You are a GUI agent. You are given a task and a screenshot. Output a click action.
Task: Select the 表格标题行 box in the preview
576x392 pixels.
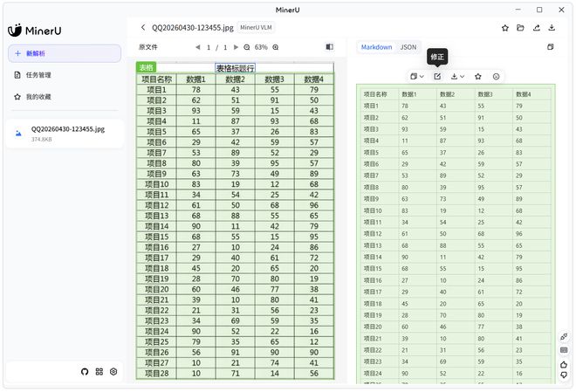point(235,68)
